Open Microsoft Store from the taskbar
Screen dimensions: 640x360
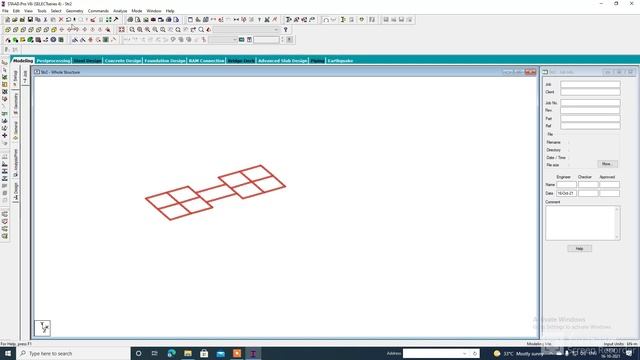pyautogui.click(x=204, y=353)
